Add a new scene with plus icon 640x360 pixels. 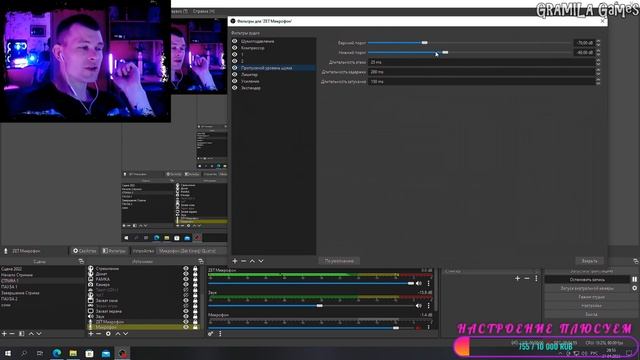pyautogui.click(x=4, y=333)
